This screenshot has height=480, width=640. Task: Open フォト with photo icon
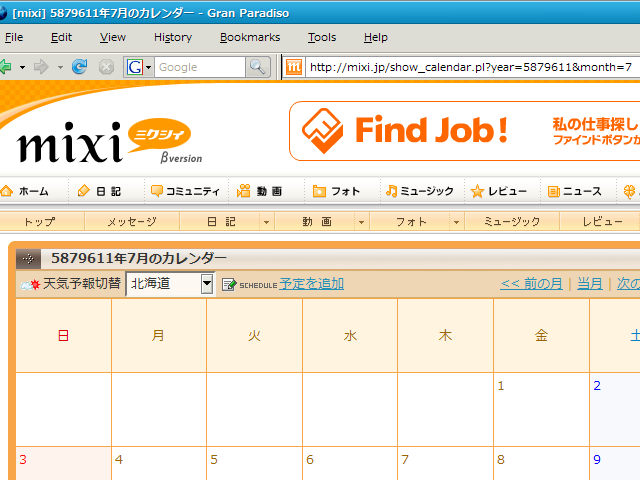click(336, 191)
